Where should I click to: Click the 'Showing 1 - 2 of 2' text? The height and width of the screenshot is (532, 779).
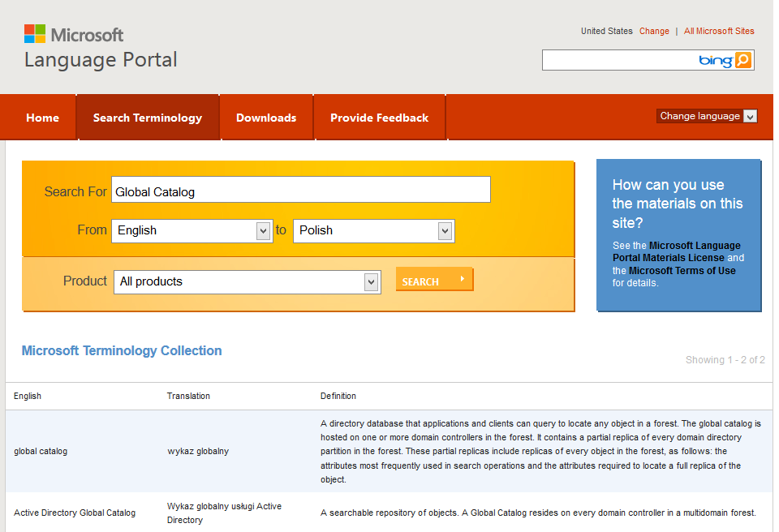[x=725, y=359]
